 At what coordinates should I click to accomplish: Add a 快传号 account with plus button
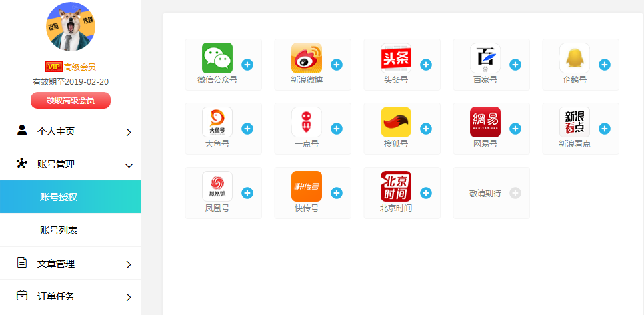tap(337, 193)
